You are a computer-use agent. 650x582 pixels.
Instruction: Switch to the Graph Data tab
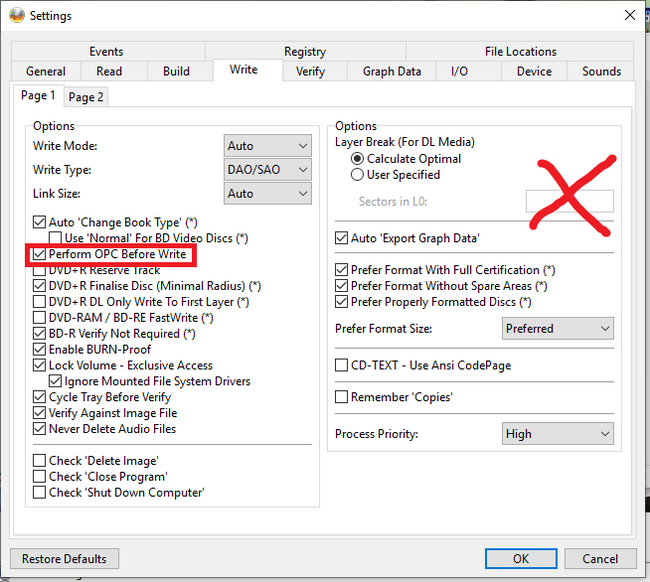(392, 71)
